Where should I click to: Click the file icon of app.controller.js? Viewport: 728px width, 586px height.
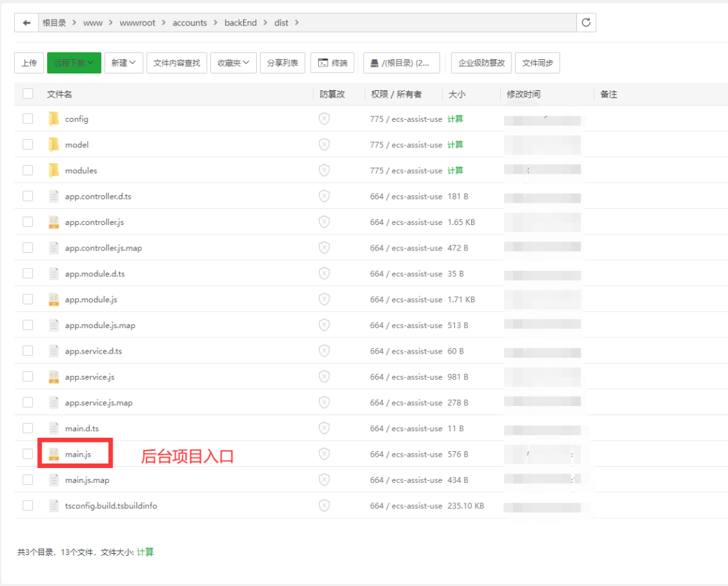coord(53,222)
